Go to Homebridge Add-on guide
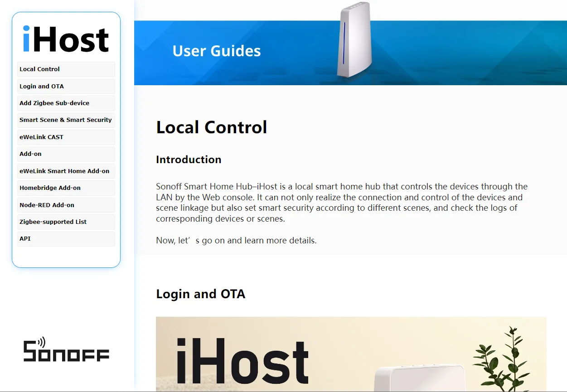 (66, 188)
